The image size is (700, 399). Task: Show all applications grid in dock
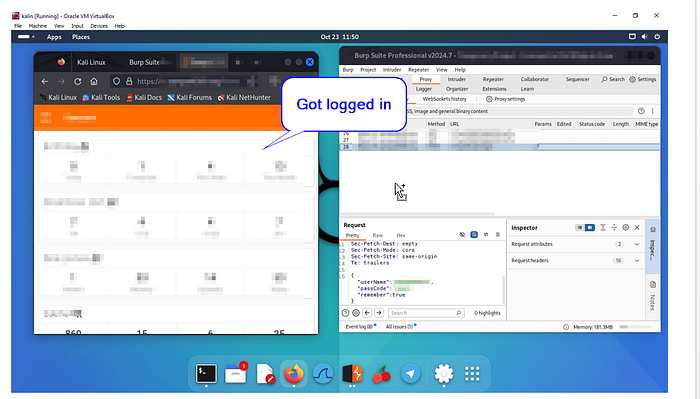point(472,374)
